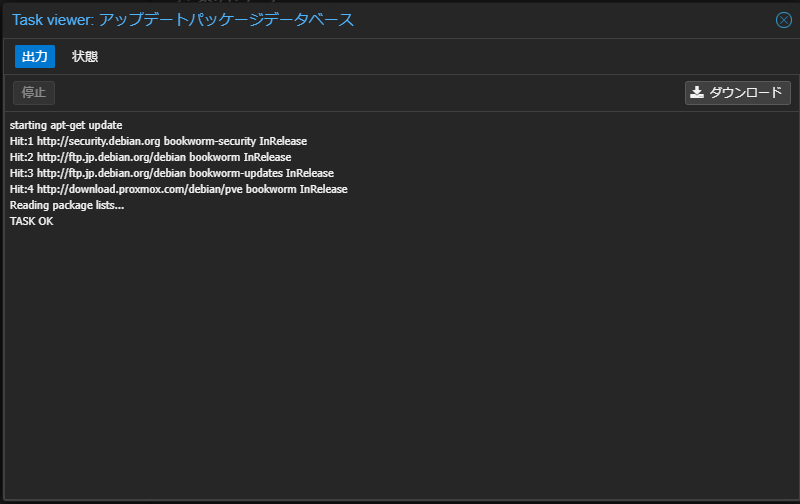Switch to the 出力 tab

(35, 56)
